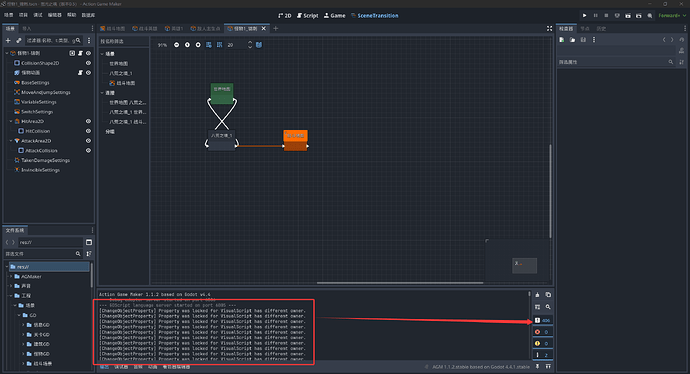Toggle the output collapse duplicates icon
Image resolution: width=690 pixels, height=374 pixels.
pos(537,307)
